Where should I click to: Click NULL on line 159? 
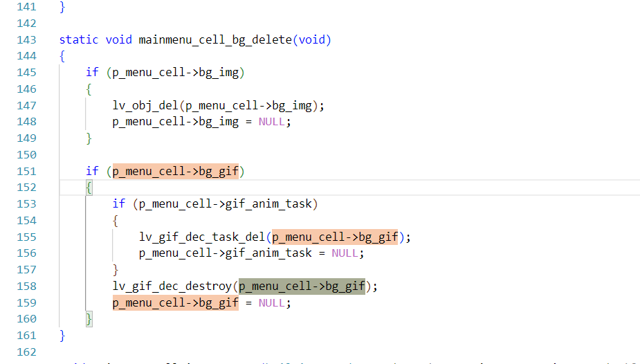[272, 303]
